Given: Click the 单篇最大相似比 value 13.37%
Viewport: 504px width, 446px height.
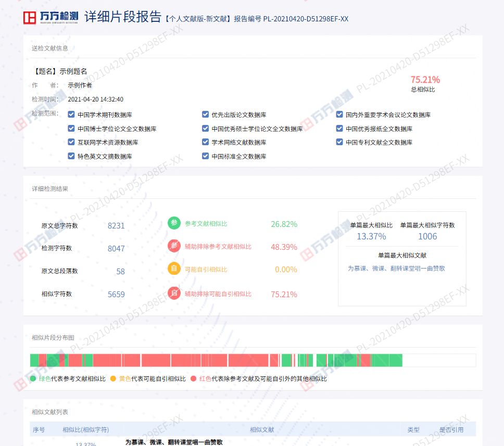Looking at the screenshot, I should click(371, 236).
